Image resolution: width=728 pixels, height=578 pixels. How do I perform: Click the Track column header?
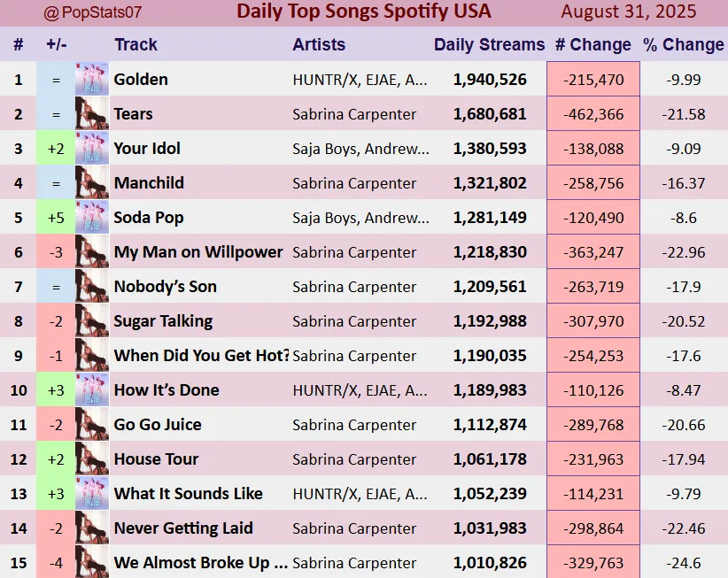pos(136,44)
